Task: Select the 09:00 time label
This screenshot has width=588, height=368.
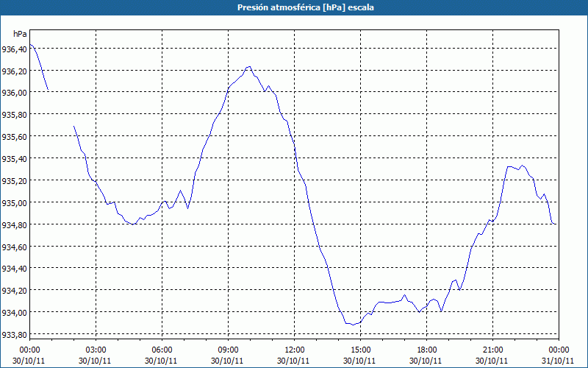Action: click(228, 350)
